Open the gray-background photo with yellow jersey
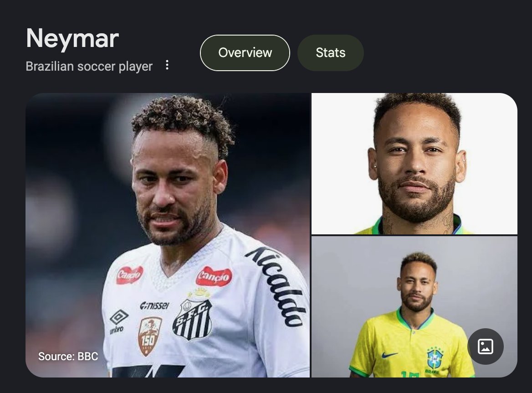 (414, 307)
